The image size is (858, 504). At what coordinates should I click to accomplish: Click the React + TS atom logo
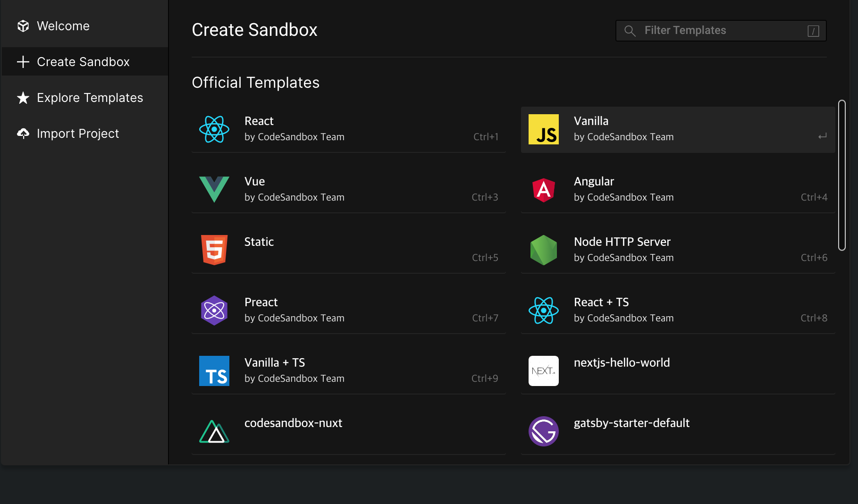[x=544, y=311]
